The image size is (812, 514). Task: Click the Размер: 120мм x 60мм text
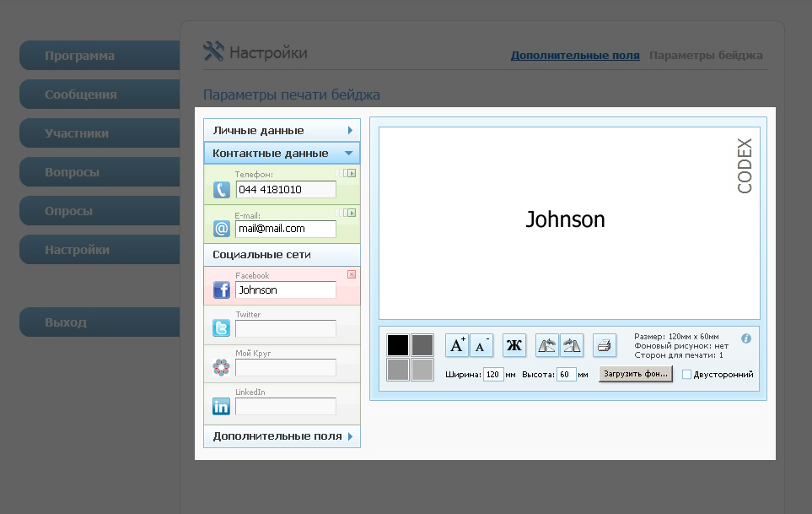(x=676, y=336)
